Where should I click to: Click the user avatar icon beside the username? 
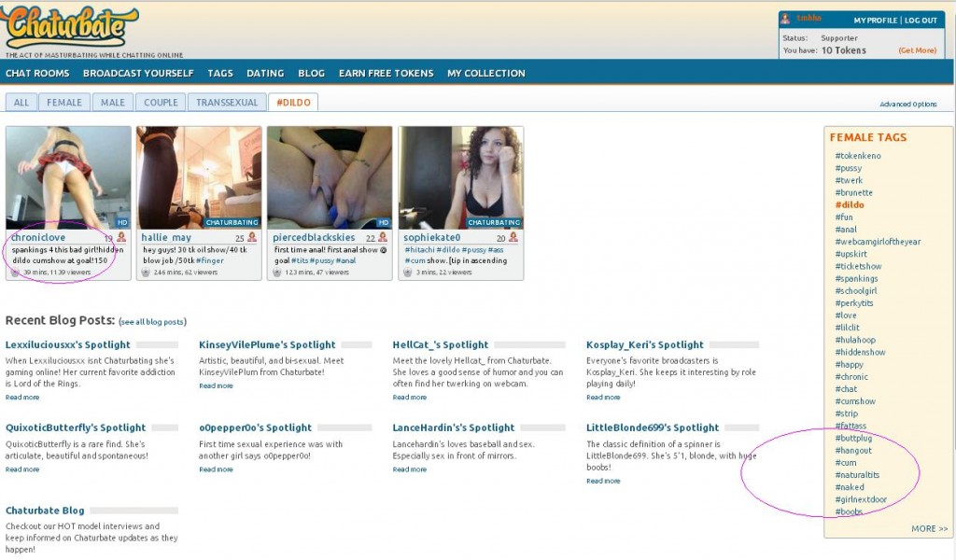(x=785, y=20)
